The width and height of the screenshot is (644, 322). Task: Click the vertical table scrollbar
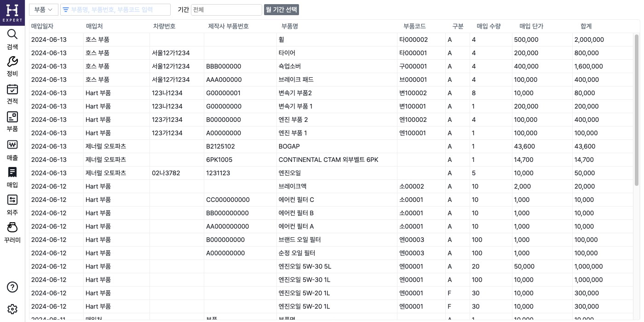tap(637, 110)
